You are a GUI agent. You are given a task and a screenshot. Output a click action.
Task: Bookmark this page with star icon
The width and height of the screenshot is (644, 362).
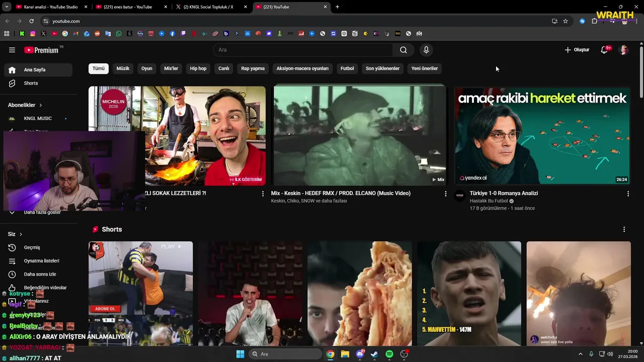pyautogui.click(x=566, y=21)
